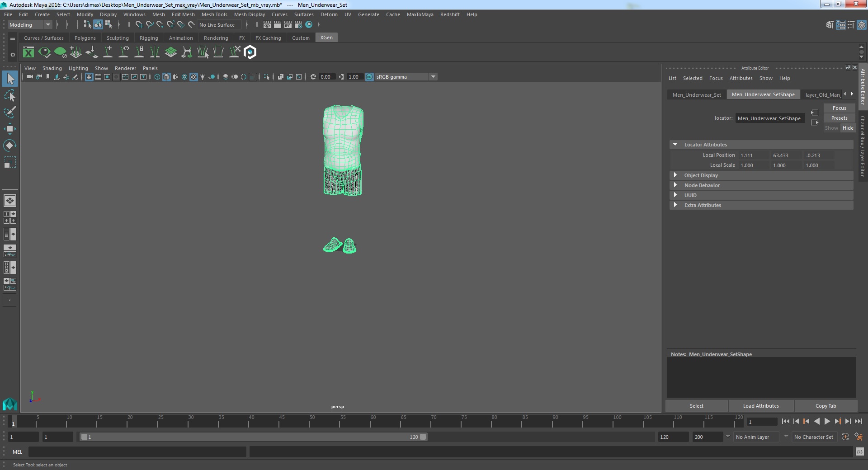Click the XGen guide visibility eye icon

pyautogui.click(x=124, y=52)
